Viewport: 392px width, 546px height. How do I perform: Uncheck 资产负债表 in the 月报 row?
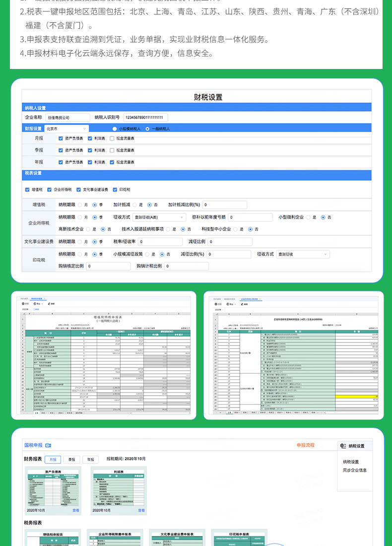pos(61,138)
